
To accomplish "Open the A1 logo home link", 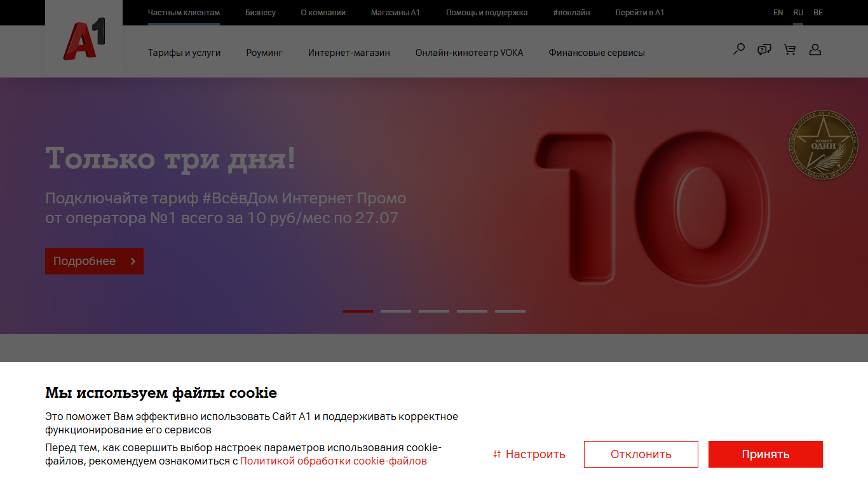I will (x=84, y=39).
